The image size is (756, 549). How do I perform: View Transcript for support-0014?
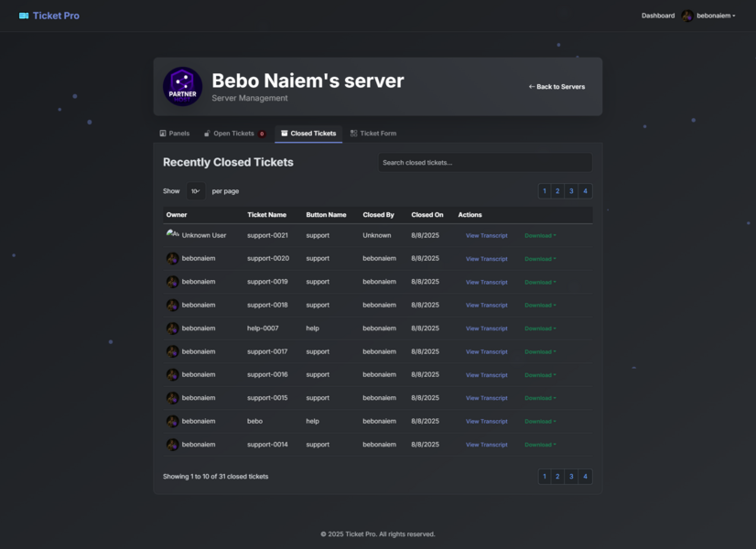(487, 445)
